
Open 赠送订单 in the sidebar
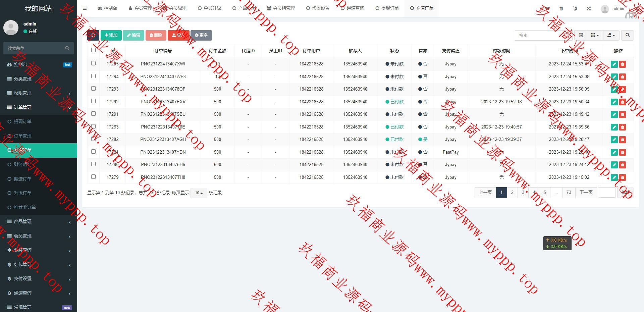tap(22, 179)
